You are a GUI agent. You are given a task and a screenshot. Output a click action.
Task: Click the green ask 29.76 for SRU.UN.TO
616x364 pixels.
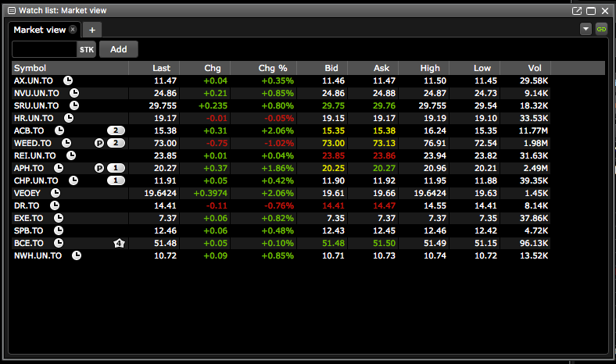[x=384, y=105]
